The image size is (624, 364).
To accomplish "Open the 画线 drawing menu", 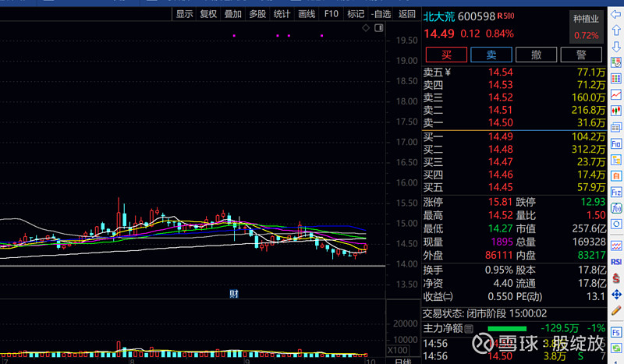I will click(307, 14).
